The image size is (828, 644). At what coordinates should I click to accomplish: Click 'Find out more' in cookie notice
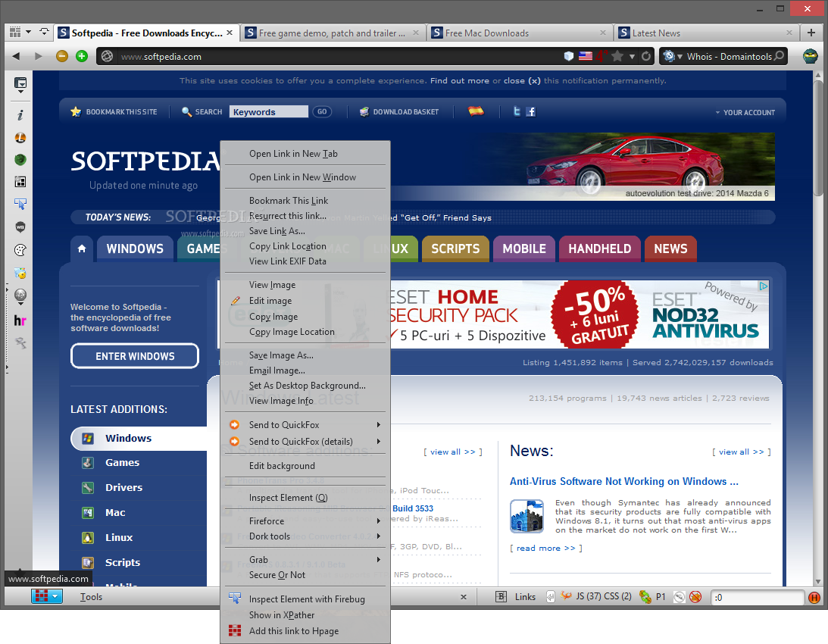coord(459,81)
